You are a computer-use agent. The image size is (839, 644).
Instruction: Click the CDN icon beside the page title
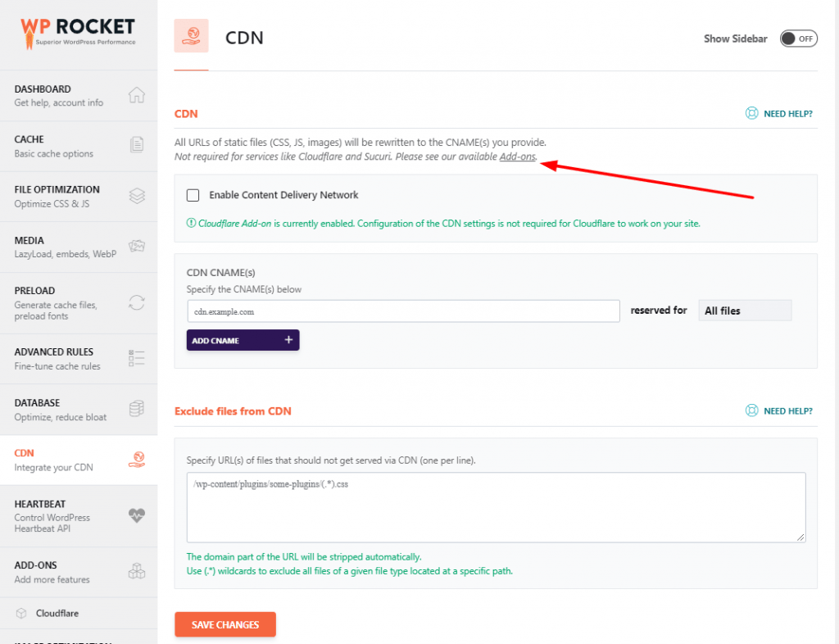point(191,38)
